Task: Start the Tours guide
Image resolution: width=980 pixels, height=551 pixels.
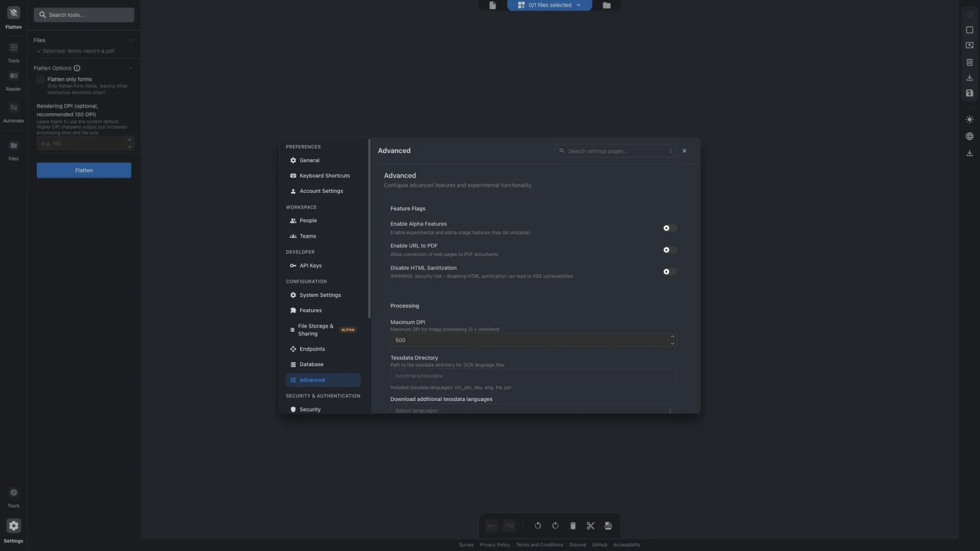Action: pos(13,498)
